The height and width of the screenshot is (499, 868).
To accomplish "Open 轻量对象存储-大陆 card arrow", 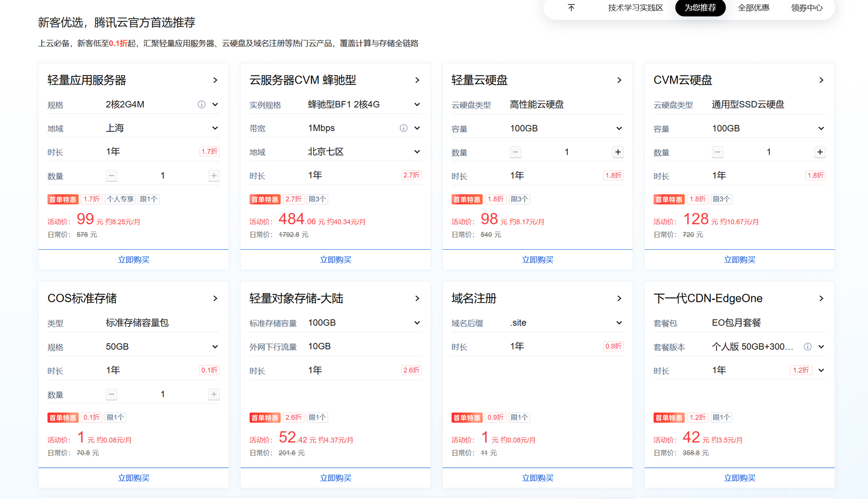I will tap(417, 299).
